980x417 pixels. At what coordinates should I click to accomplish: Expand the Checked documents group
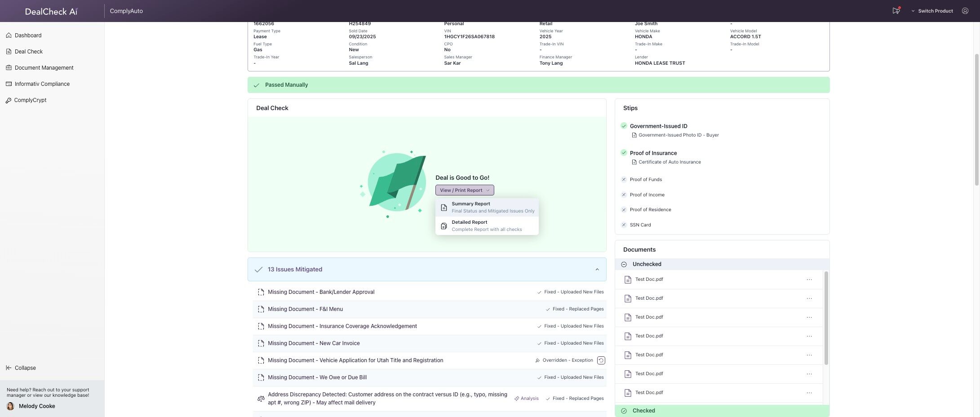(722, 411)
